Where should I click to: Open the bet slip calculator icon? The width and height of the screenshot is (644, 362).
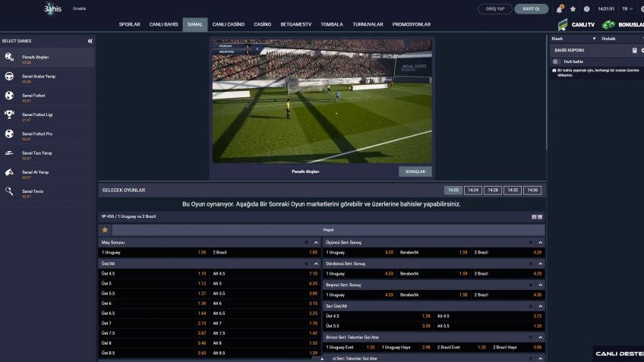(x=634, y=50)
